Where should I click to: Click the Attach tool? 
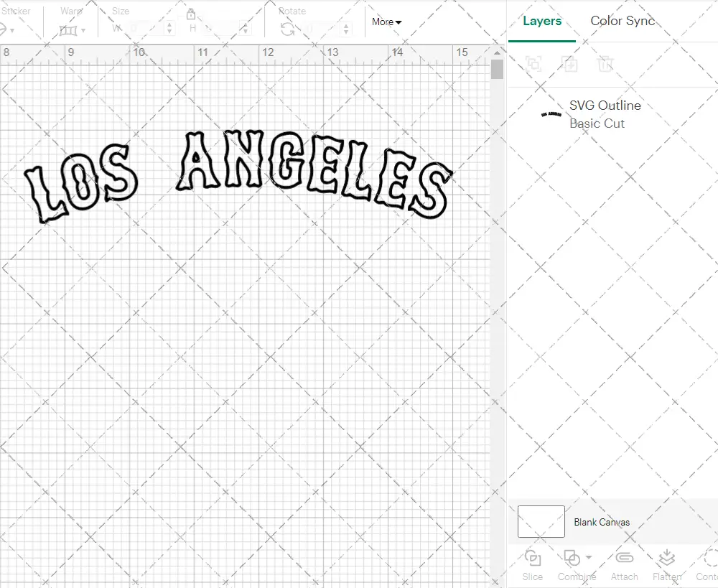click(x=624, y=566)
